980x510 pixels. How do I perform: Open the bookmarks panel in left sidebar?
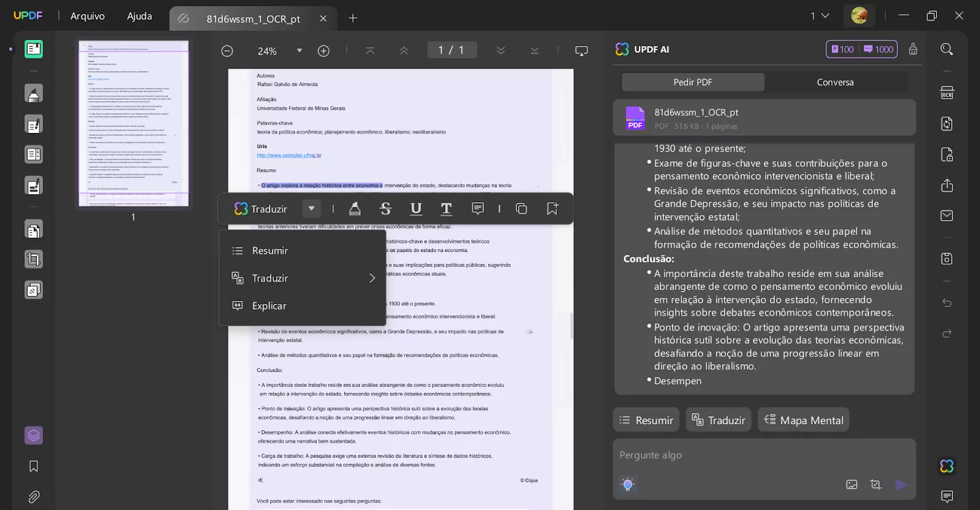point(34,466)
